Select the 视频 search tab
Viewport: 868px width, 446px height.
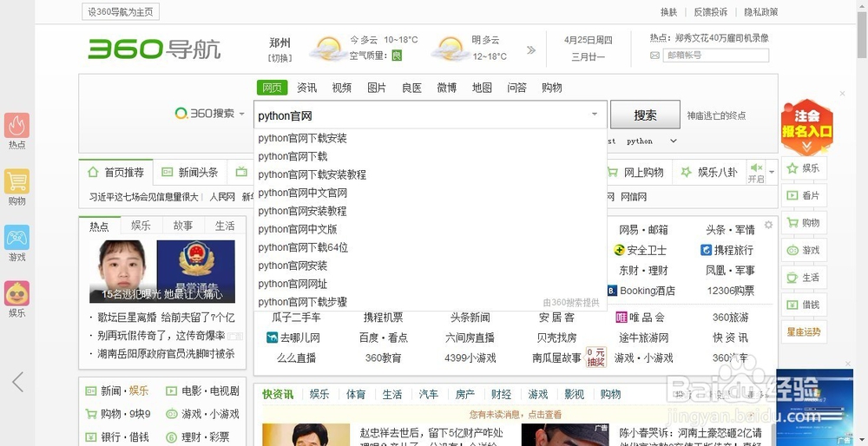tap(341, 88)
